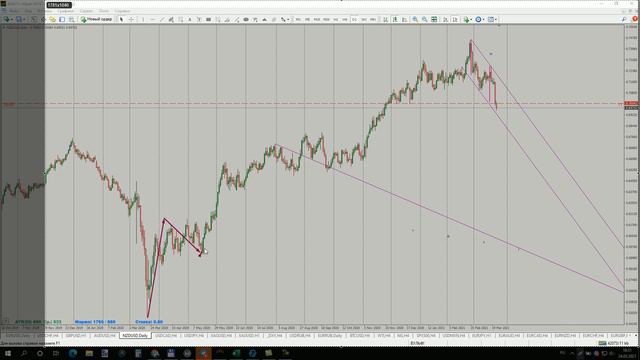
Task: Switch to the XAUUSD chart tab
Action: pyautogui.click(x=249, y=336)
